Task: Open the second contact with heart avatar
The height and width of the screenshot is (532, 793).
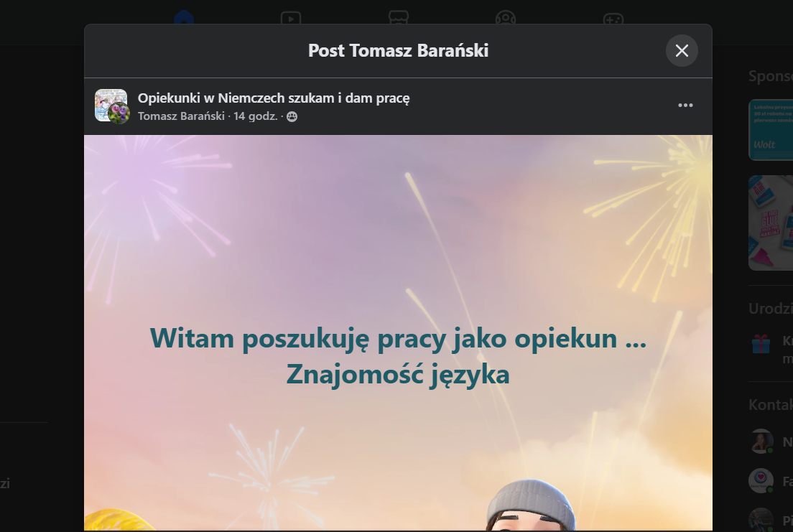Action: tap(761, 480)
